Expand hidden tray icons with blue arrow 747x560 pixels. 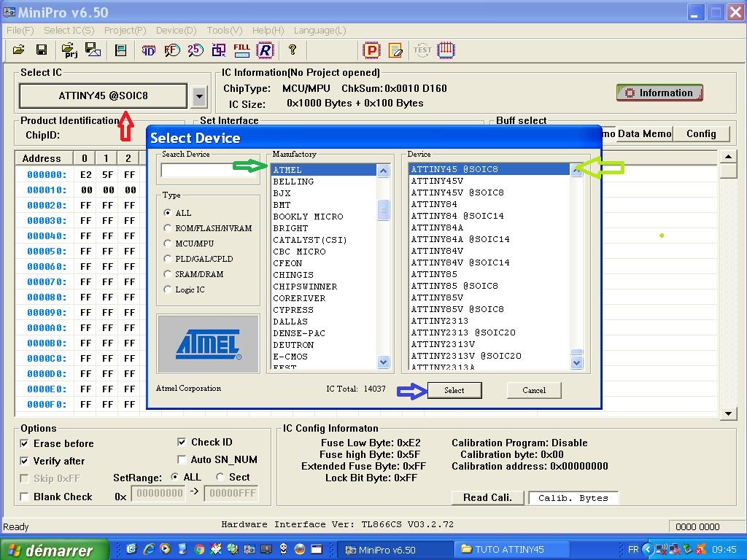tap(648, 549)
